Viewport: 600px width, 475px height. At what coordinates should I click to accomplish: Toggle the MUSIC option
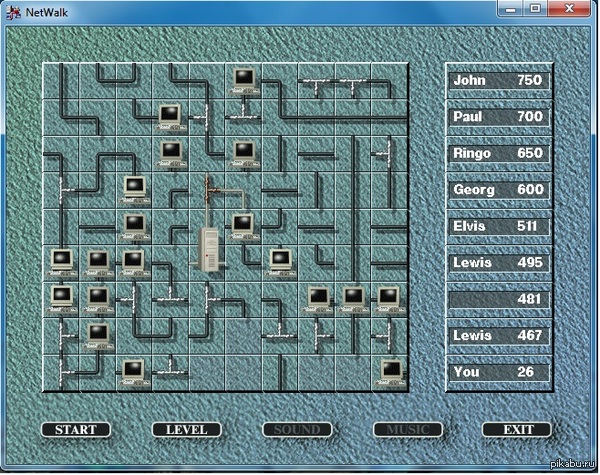pos(407,430)
